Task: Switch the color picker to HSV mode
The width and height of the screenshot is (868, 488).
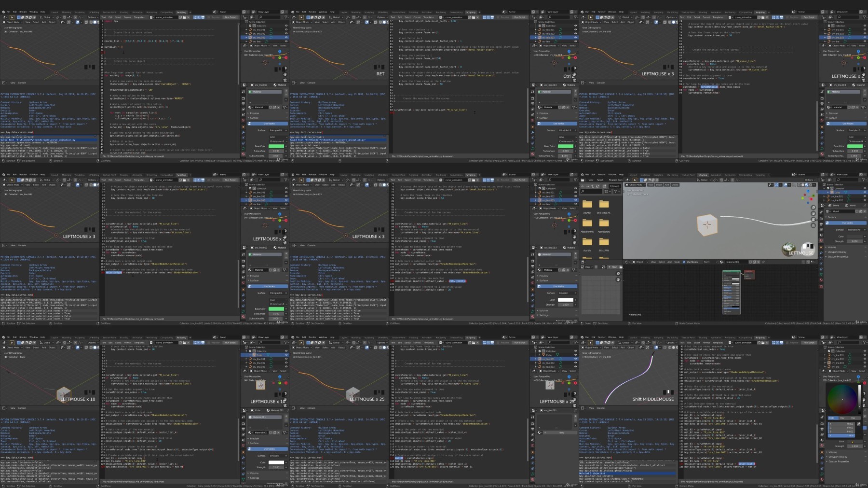Action: pyautogui.click(x=842, y=418)
